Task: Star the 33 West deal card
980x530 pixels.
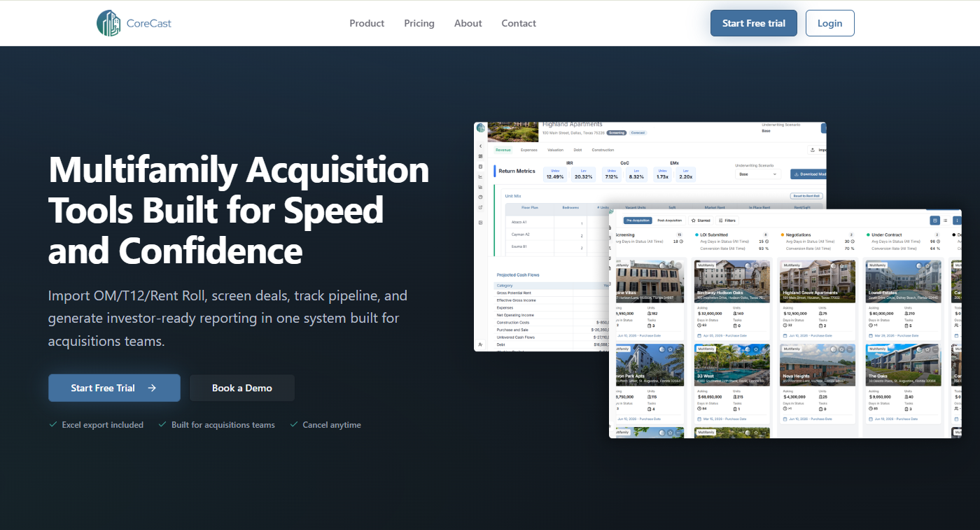Action: click(756, 349)
